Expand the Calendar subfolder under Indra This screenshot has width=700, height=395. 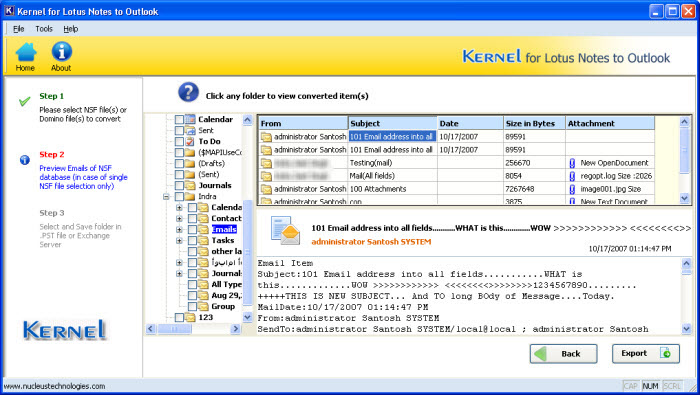[x=179, y=208]
